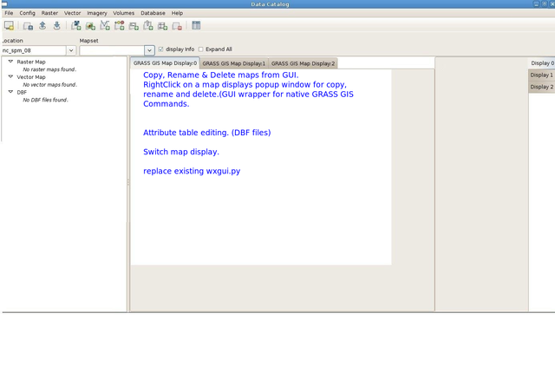Image resolution: width=555 pixels, height=392 pixels.
Task: Click the save workspace down-arrow icon
Action: [57, 26]
